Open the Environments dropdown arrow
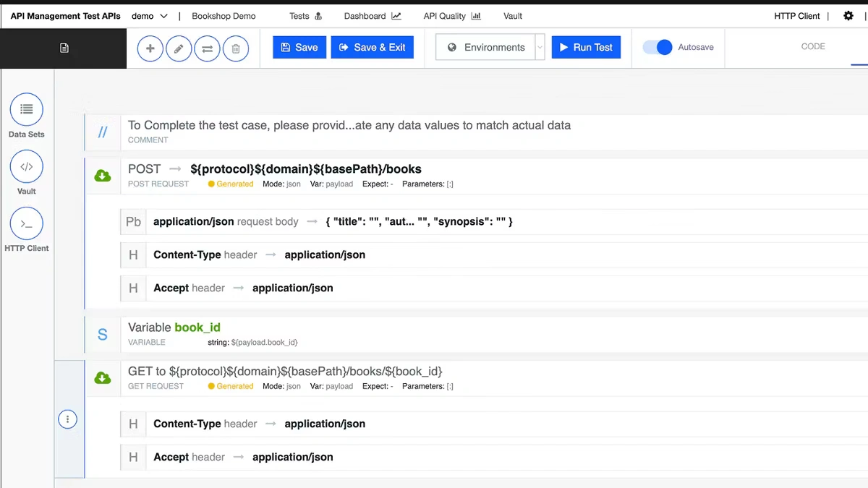 pyautogui.click(x=540, y=48)
